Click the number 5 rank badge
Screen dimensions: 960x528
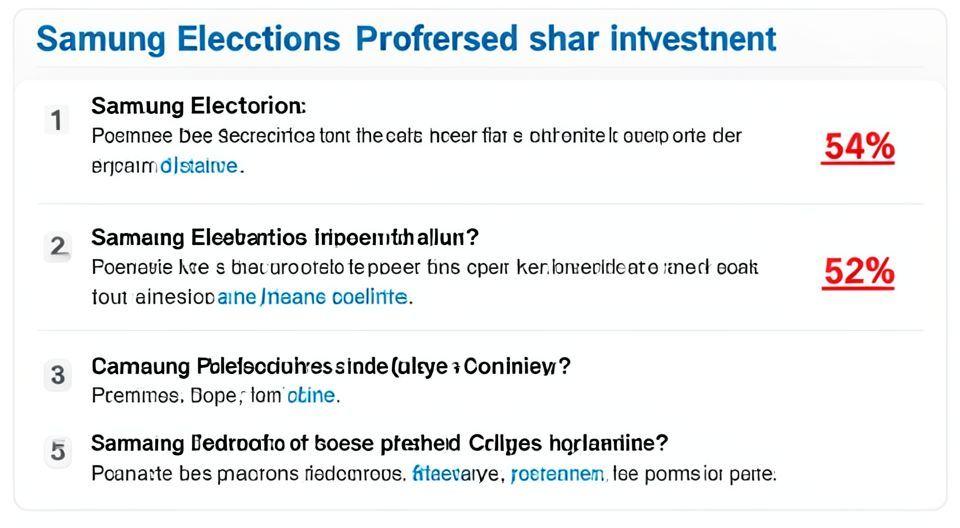pyautogui.click(x=58, y=451)
